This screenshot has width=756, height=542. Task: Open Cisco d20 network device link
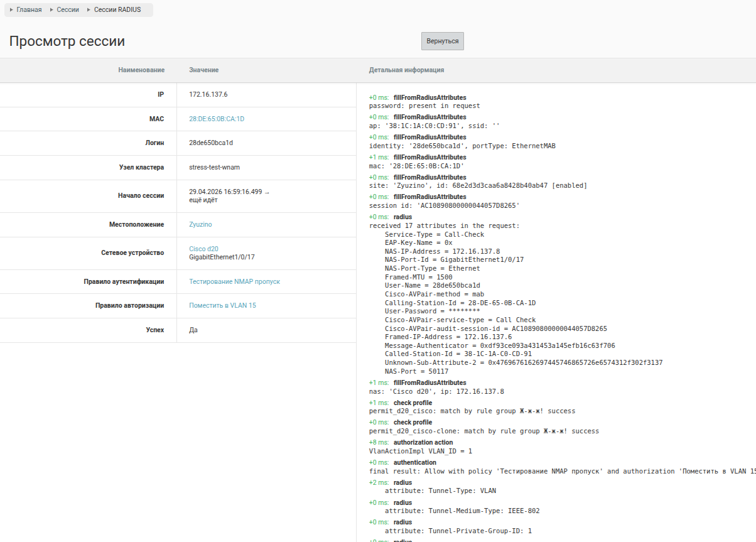click(x=203, y=249)
